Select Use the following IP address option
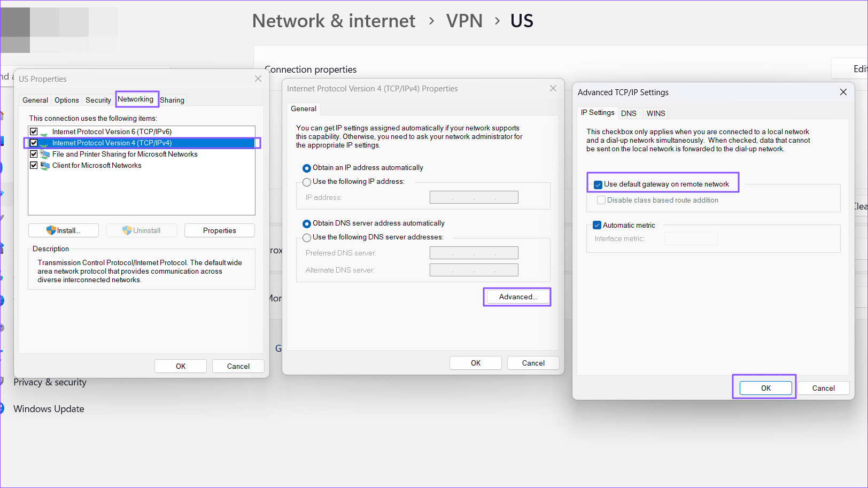 (307, 182)
